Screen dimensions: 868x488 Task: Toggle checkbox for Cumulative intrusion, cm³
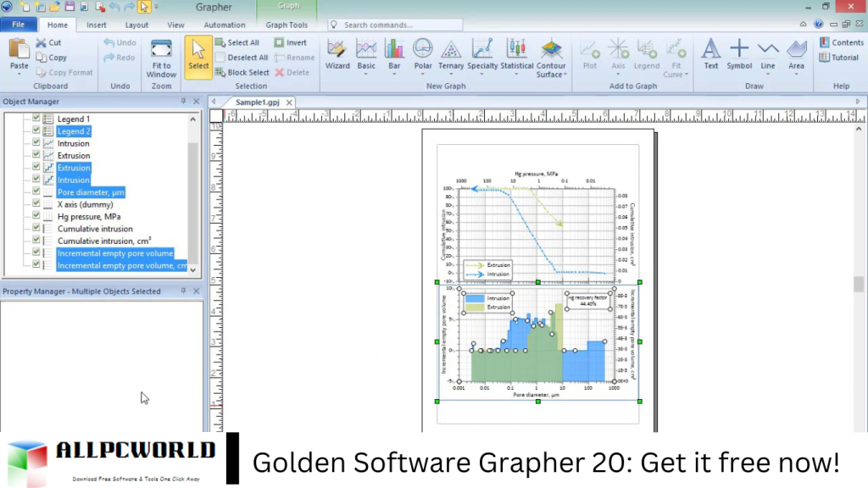click(36, 240)
